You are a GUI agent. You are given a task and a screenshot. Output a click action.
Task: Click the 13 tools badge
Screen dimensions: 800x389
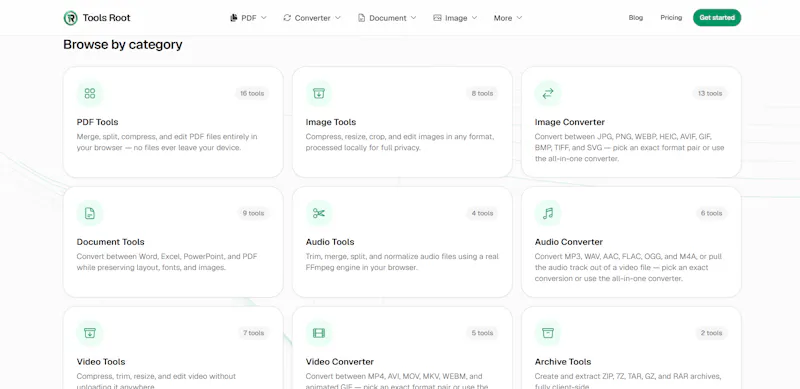pyautogui.click(x=710, y=93)
